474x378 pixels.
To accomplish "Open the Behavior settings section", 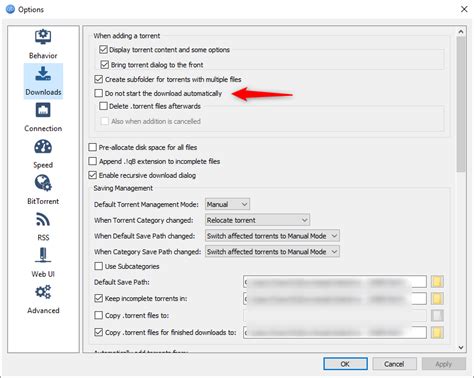I will (43, 45).
